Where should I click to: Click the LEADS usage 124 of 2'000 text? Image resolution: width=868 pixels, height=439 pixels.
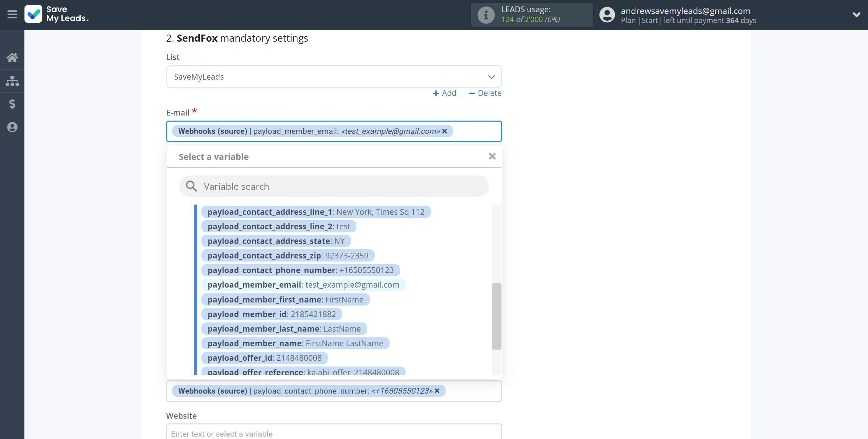[531, 20]
